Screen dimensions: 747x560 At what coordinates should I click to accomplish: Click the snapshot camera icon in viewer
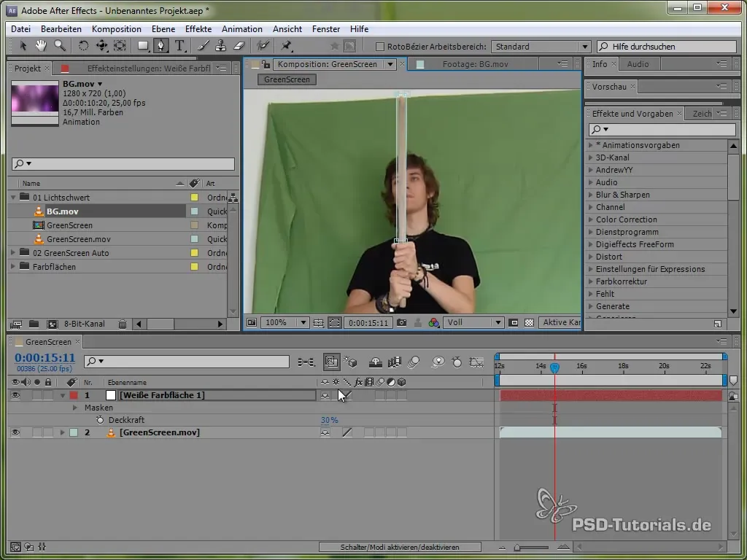point(402,323)
